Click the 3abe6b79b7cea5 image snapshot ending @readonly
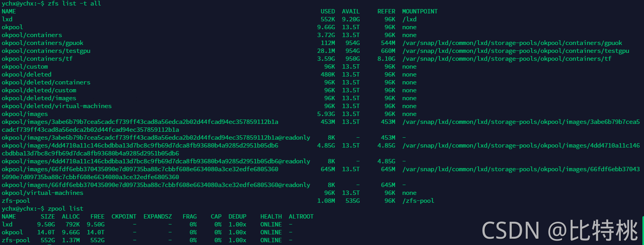Image resolution: width=644 pixels, height=245 pixels. coord(156,138)
